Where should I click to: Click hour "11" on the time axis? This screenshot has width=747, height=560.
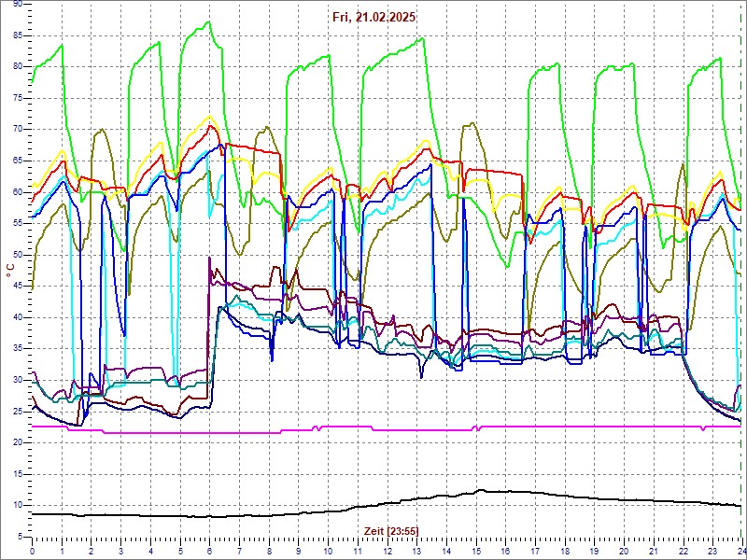click(x=357, y=551)
